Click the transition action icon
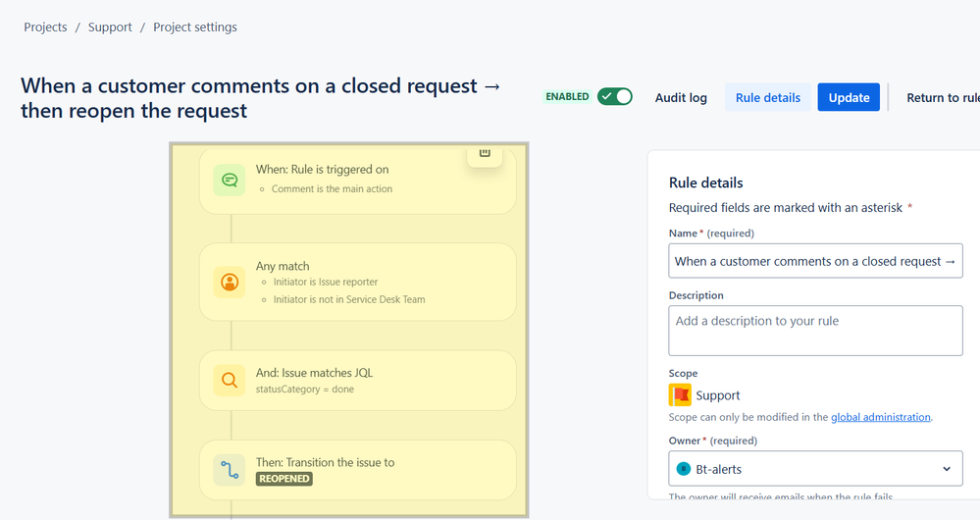The width and height of the screenshot is (980, 520). (x=230, y=470)
